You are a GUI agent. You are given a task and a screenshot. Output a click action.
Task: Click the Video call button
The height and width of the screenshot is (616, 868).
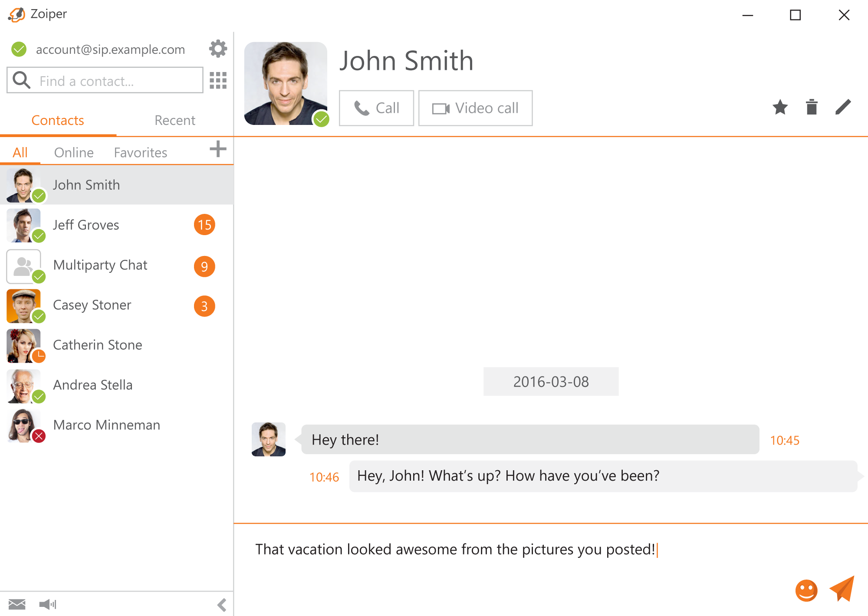pyautogui.click(x=476, y=107)
